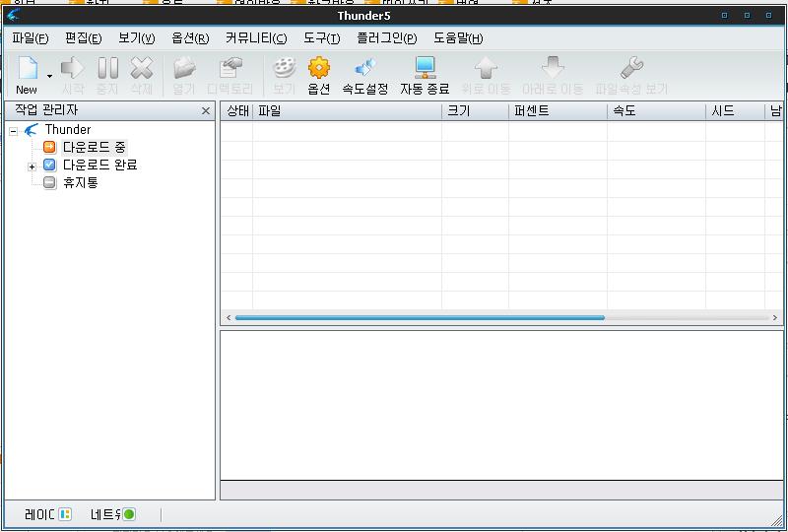Click the horizontal scrollbar left arrow
This screenshot has width=788, height=532.
[x=229, y=318]
